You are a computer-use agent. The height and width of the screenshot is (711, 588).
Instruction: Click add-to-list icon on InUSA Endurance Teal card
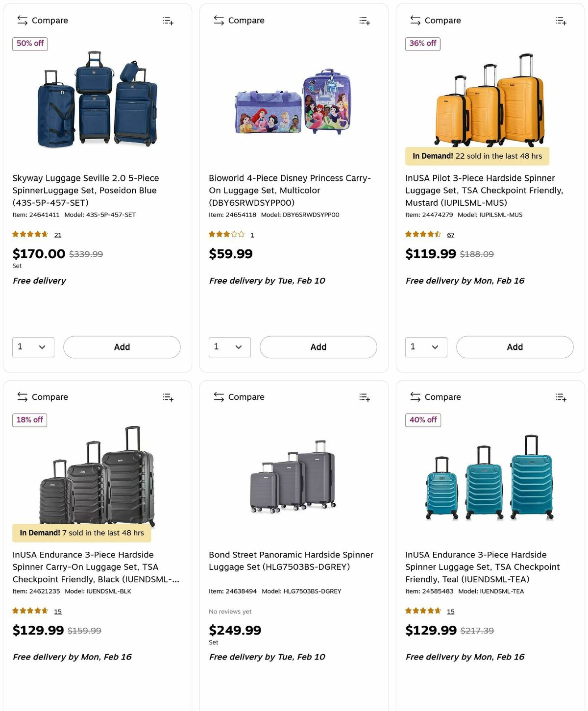tap(561, 397)
